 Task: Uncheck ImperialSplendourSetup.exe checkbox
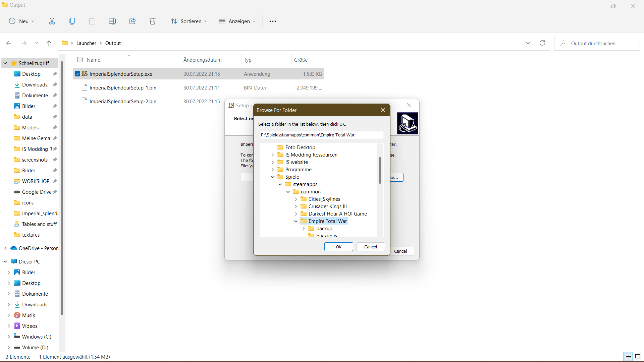77,74
